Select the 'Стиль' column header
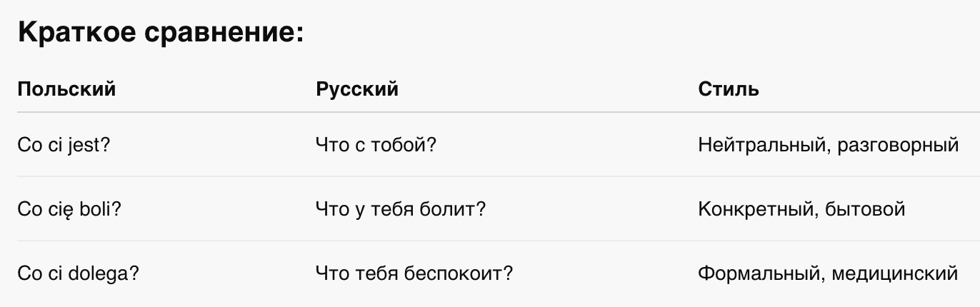The image size is (980, 307). tap(729, 89)
